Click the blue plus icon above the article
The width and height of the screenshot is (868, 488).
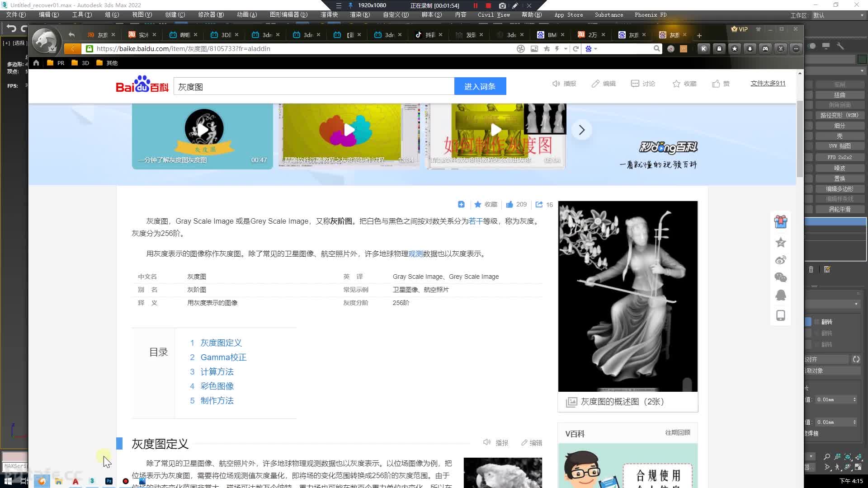[461, 205]
